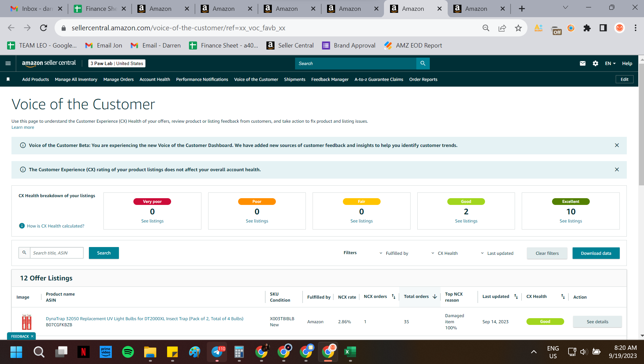The width and height of the screenshot is (644, 364).
Task: Click the Help link in header
Action: (627, 63)
